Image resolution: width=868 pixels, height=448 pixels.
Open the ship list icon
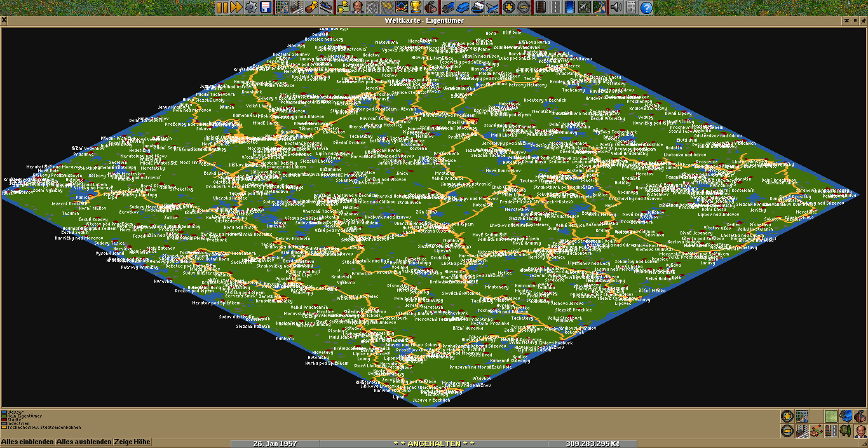477,8
